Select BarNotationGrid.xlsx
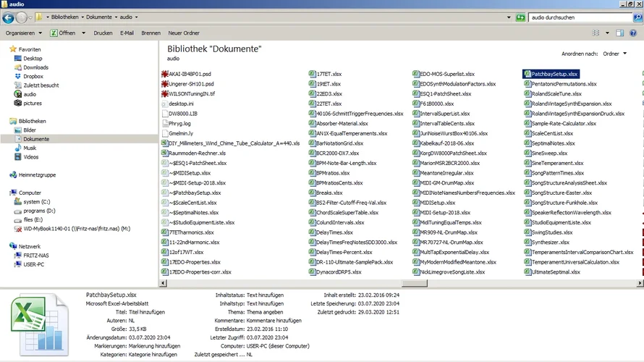The width and height of the screenshot is (644, 362). click(x=336, y=143)
